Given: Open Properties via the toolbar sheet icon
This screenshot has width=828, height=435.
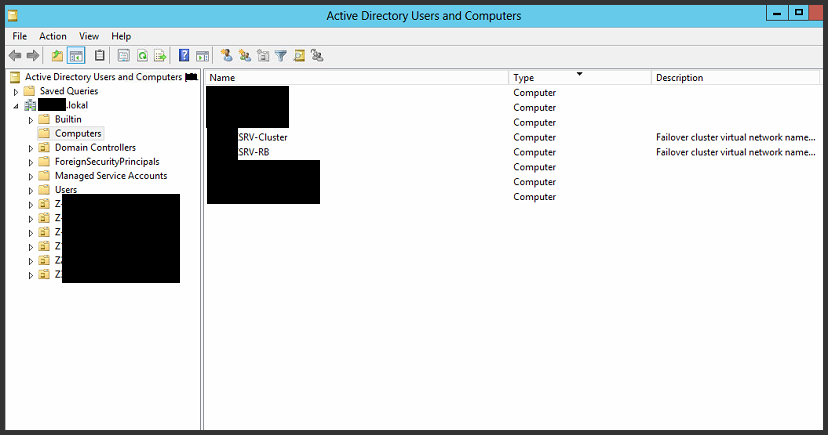Looking at the screenshot, I should (124, 55).
